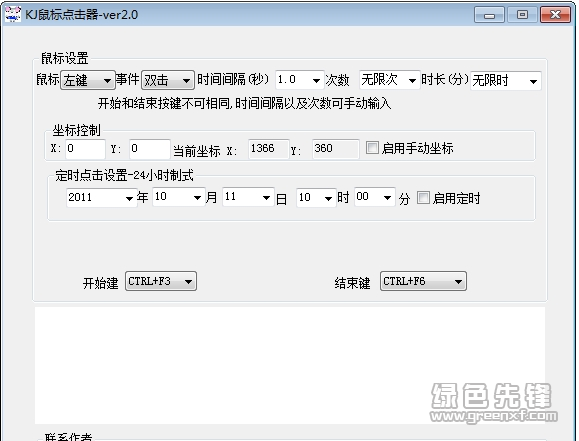
Task: Close the KJ鼠标点击器 window
Action: point(555,15)
